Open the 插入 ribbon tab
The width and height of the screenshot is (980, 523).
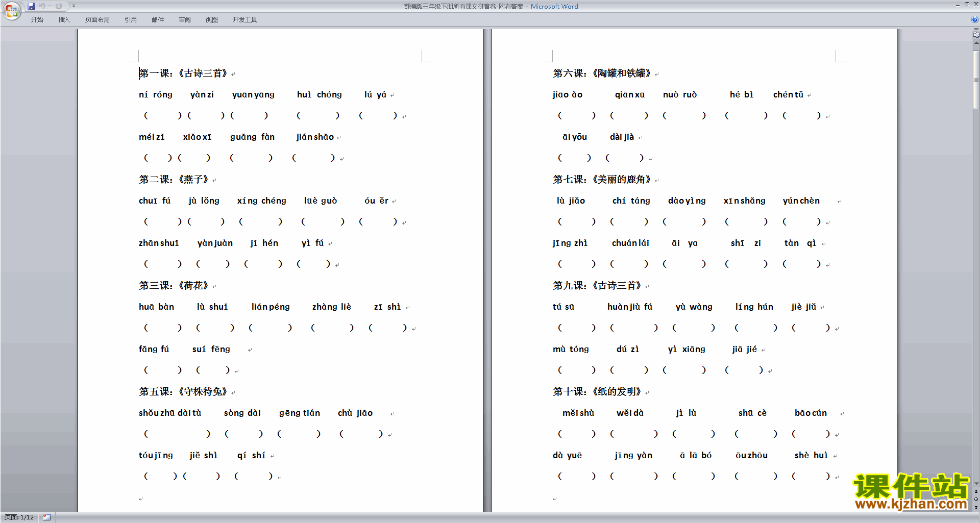click(x=64, y=20)
